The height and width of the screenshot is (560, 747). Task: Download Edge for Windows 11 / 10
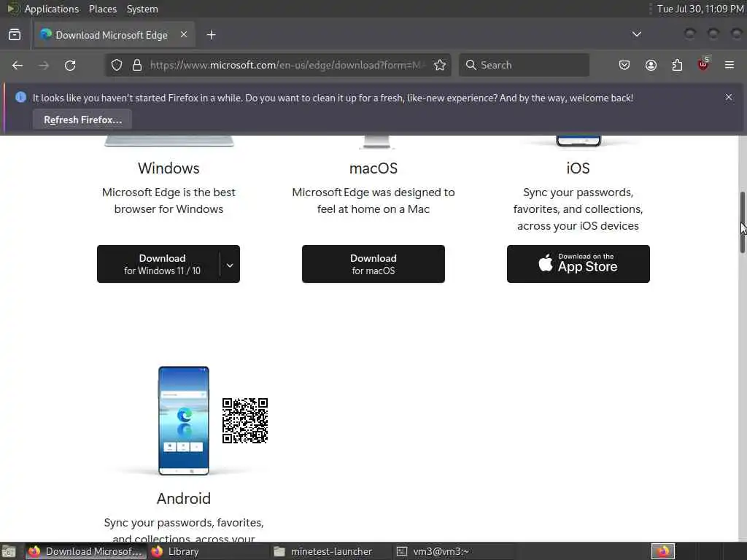[x=158, y=264]
